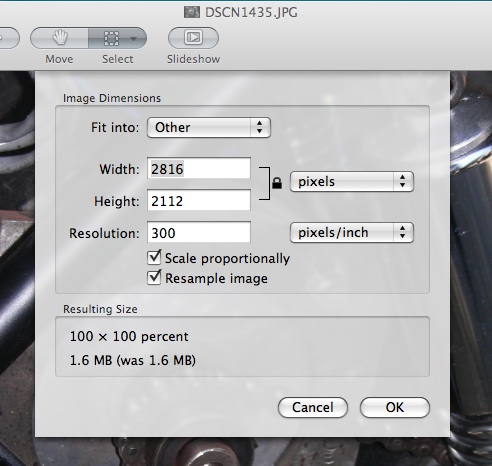Confirm the dialog with OK

pyautogui.click(x=395, y=407)
